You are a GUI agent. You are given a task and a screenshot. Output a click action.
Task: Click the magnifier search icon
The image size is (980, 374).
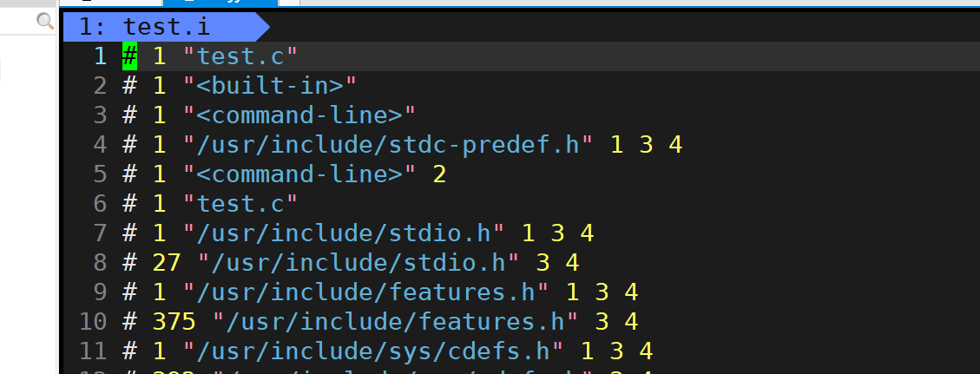click(45, 21)
